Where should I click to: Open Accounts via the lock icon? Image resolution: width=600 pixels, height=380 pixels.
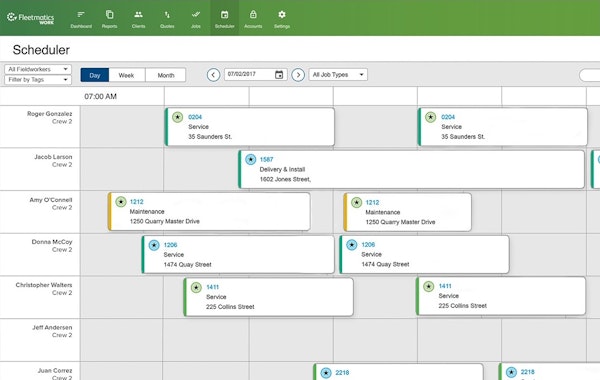pos(253,18)
